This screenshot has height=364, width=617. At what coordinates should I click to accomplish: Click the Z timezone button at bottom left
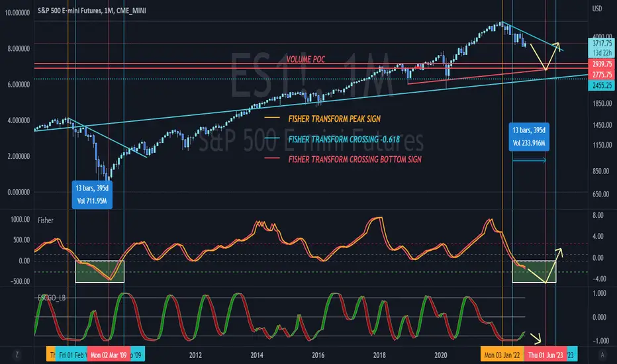(17, 355)
